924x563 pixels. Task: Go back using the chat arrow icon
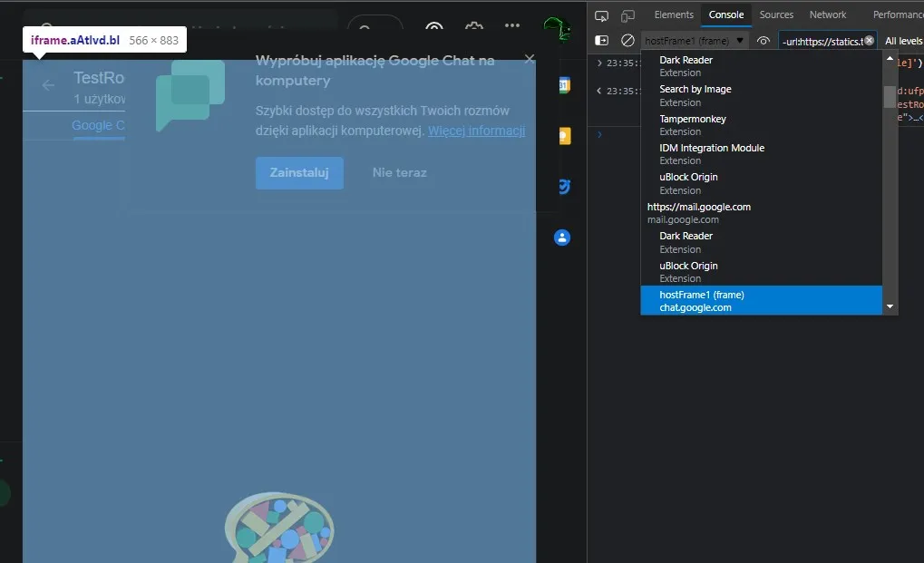click(48, 85)
